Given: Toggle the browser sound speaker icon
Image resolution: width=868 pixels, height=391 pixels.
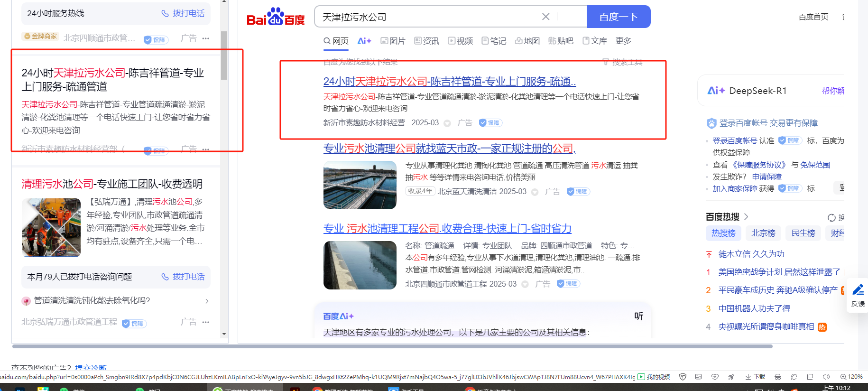Looking at the screenshot, I should [826, 377].
